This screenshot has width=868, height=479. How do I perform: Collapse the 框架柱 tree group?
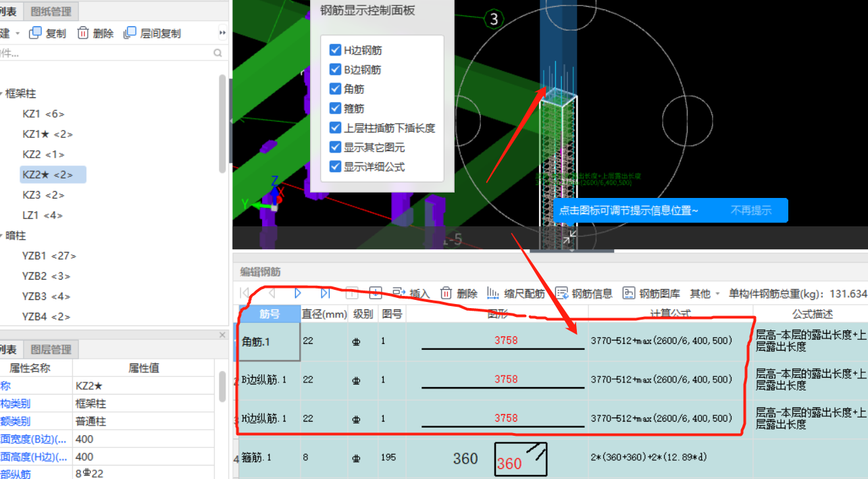[x=1, y=94]
